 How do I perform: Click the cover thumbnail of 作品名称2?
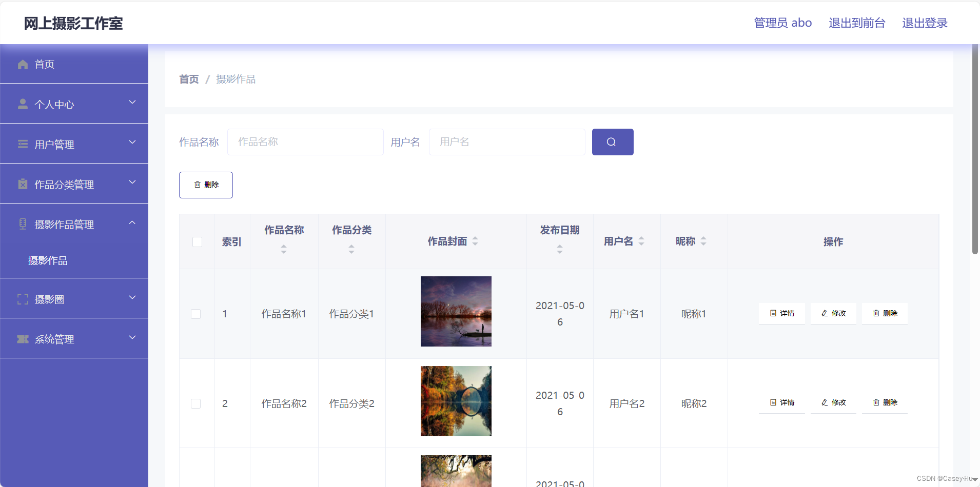click(x=456, y=401)
